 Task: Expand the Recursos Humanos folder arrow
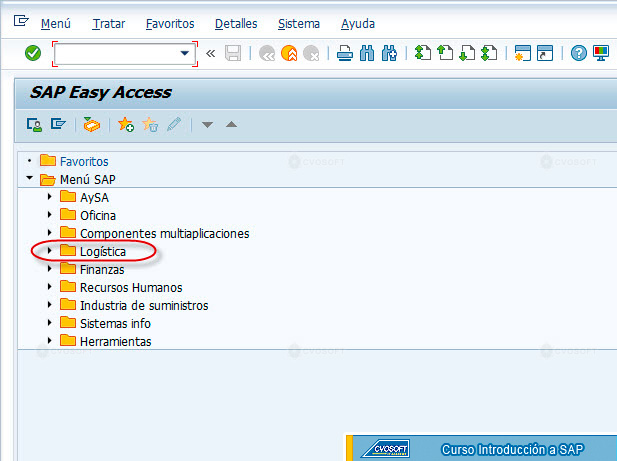coord(50,286)
